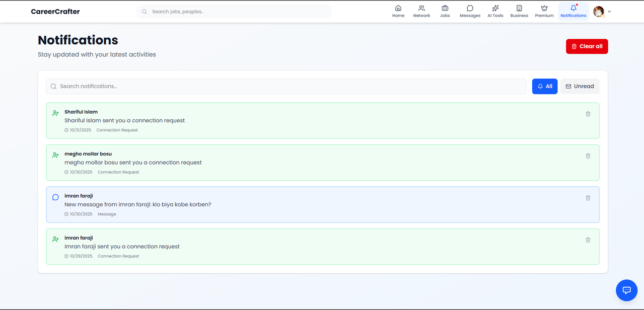Click the add-person icon beside megho mollar bosu

point(55,155)
